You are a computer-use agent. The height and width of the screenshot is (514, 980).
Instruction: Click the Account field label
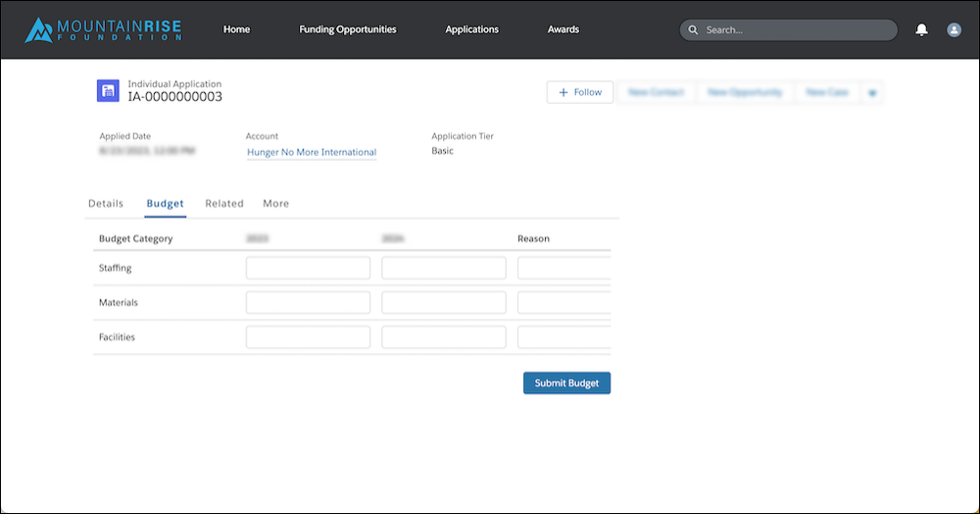(x=262, y=135)
